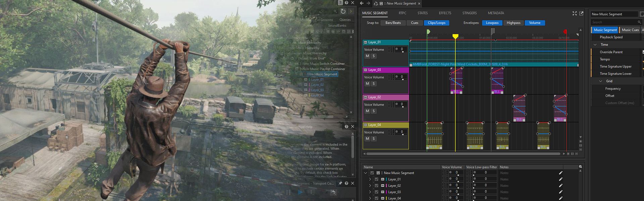Click the refresh icon in Project Explorer

coord(343,11)
